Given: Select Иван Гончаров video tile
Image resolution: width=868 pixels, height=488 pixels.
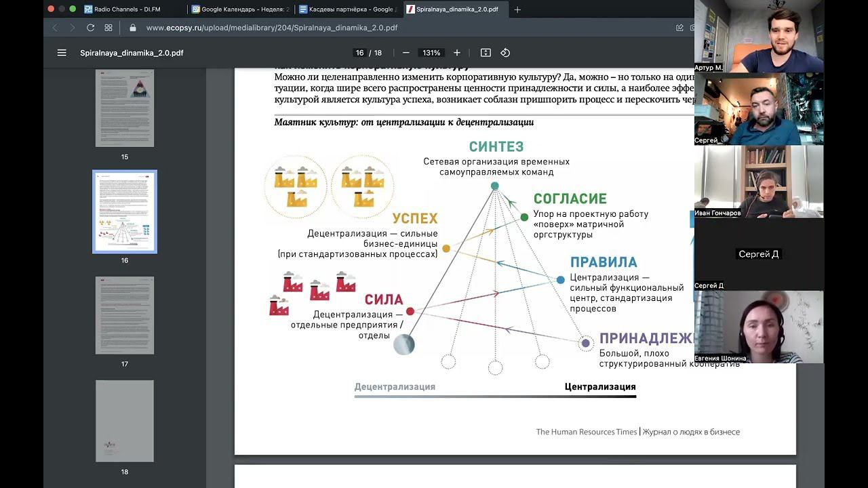Looking at the screenshot, I should point(759,182).
